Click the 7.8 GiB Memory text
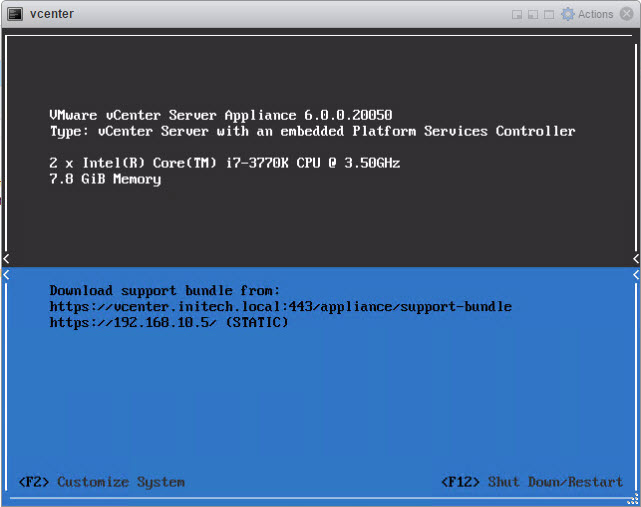The height and width of the screenshot is (507, 641). 105,179
